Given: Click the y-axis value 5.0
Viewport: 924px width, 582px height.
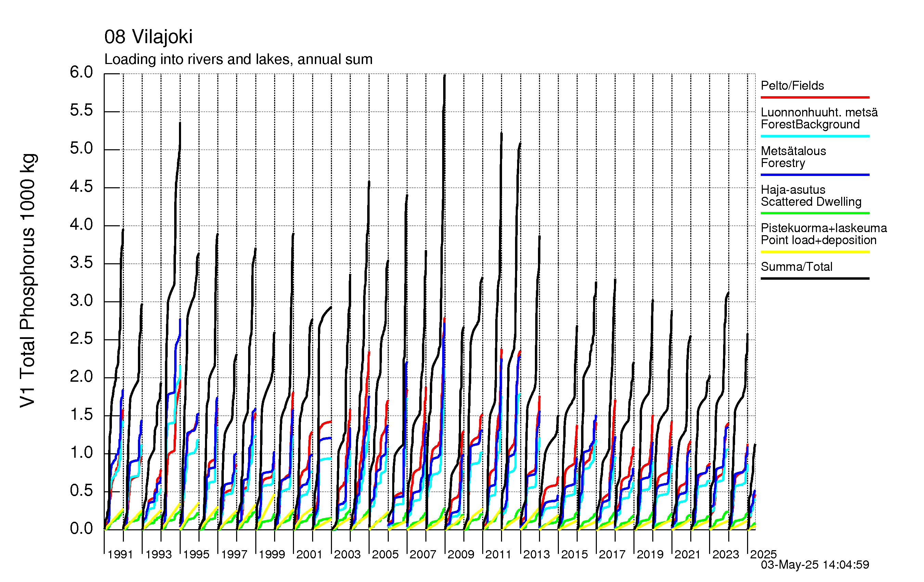Looking at the screenshot, I should point(81,149).
